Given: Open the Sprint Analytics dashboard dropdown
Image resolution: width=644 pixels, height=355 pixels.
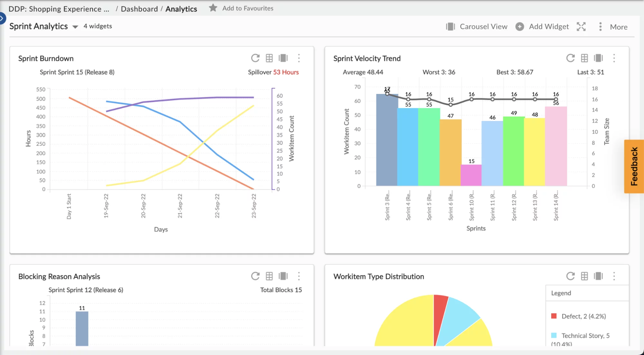Looking at the screenshot, I should click(75, 27).
